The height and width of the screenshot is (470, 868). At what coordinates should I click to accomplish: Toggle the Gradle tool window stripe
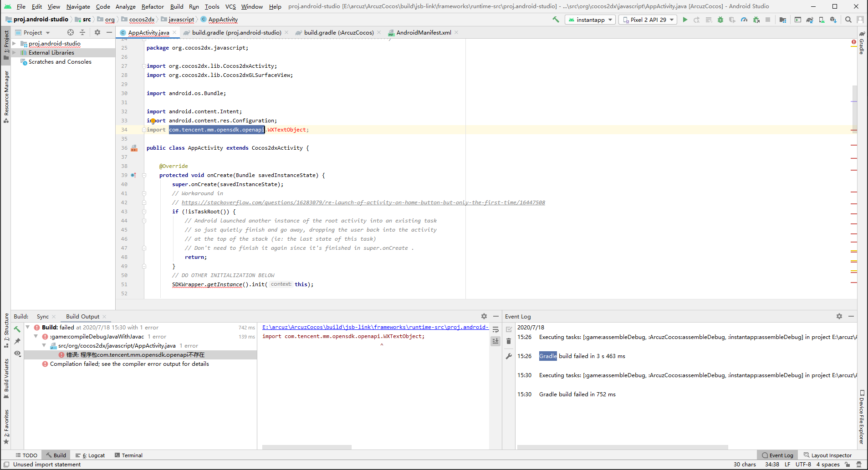coord(862,43)
